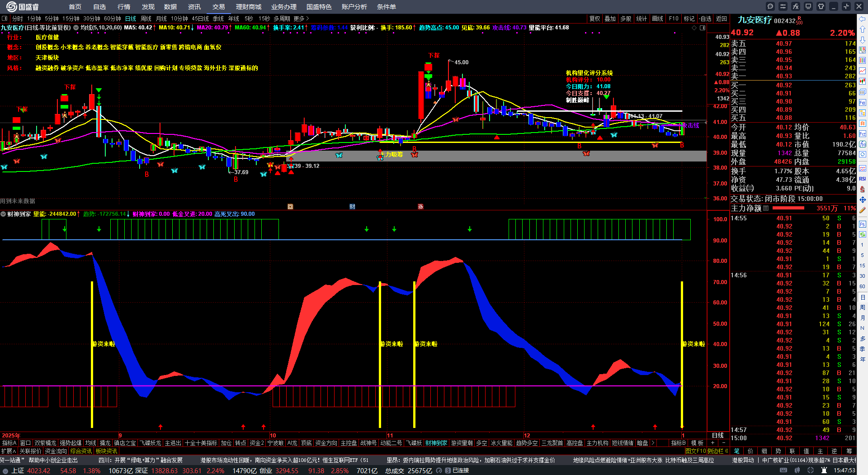Click the keyboard icon in status bar
This screenshot has height=475, width=868.
783,470
